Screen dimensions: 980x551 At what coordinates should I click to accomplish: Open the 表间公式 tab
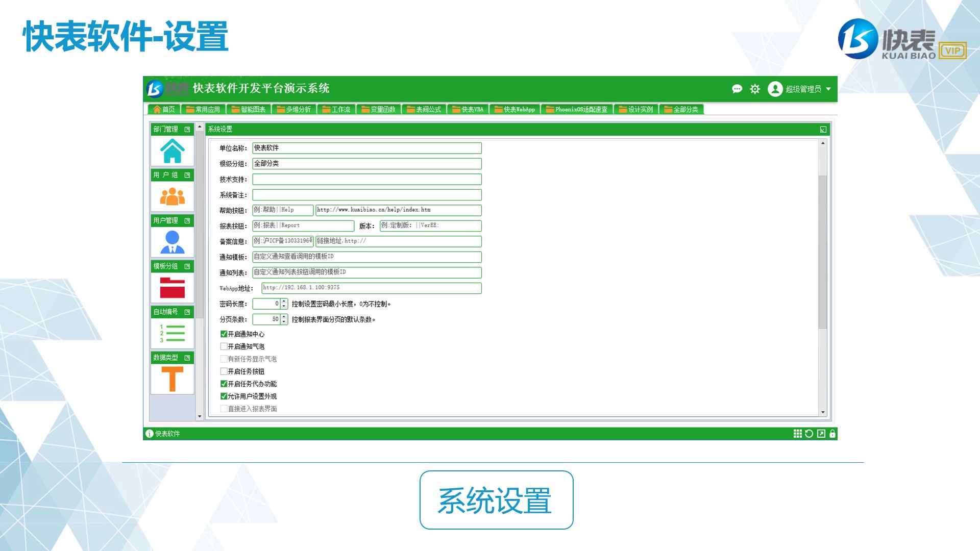click(424, 110)
